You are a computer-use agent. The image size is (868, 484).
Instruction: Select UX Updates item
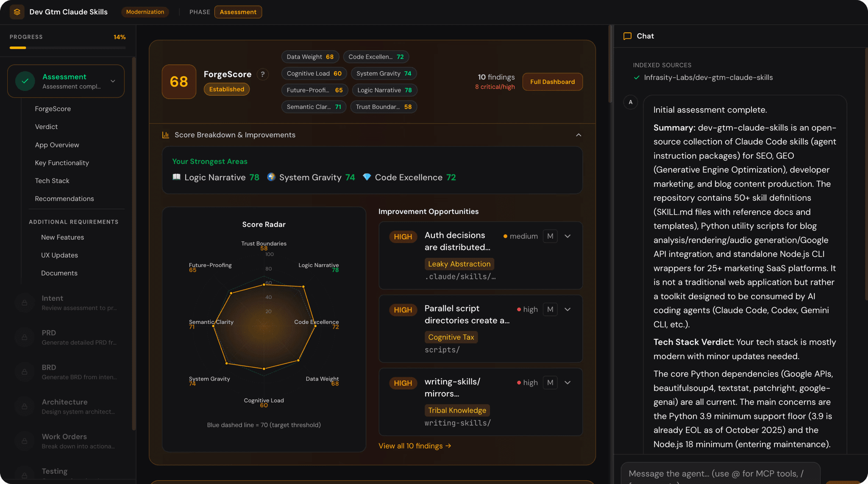pyautogui.click(x=59, y=255)
